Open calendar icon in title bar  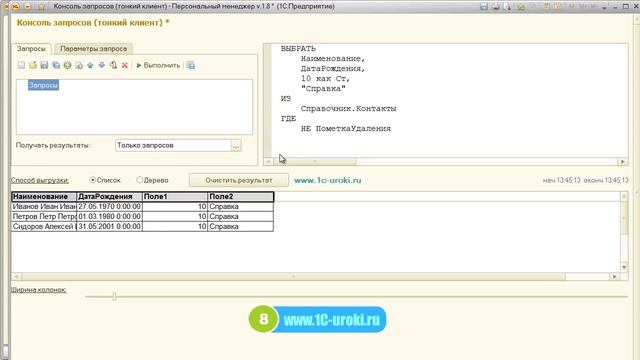(558, 7)
